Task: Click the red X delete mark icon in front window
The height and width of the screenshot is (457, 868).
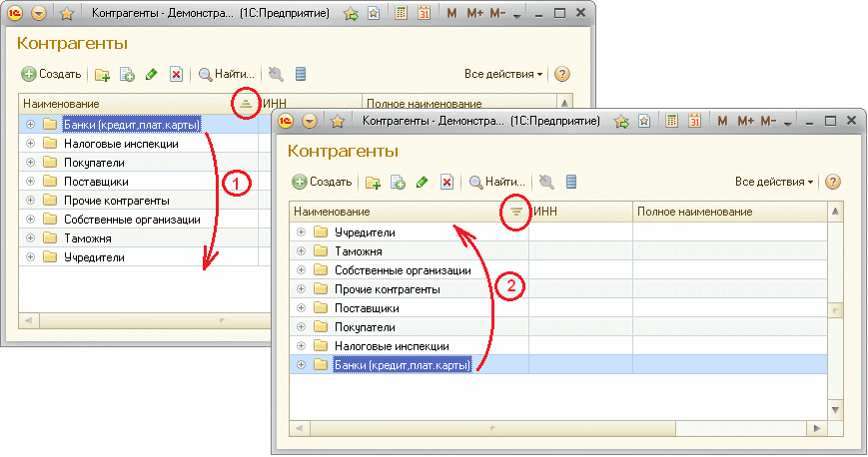Action: coord(446,182)
